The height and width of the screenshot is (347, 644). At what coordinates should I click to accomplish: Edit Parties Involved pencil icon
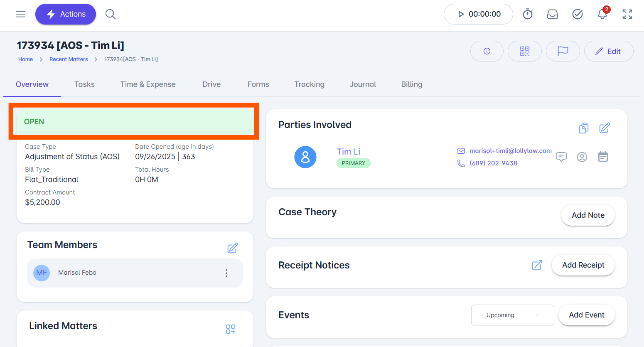point(605,128)
